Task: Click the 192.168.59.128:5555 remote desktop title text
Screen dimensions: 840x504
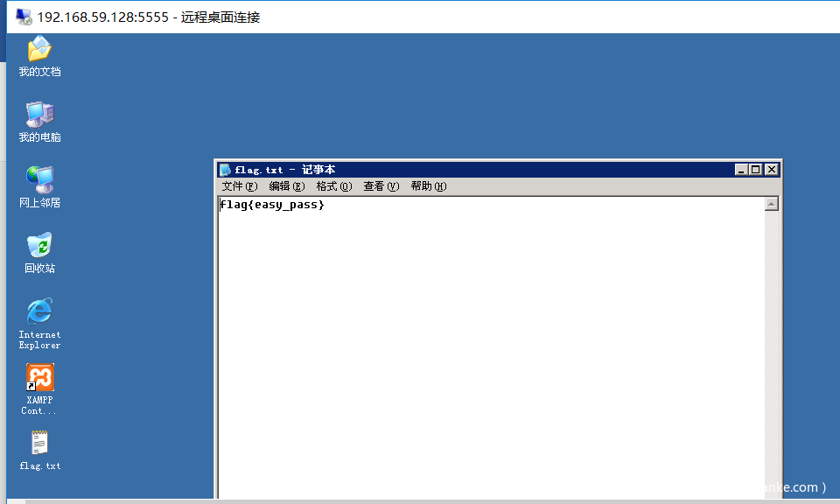Action: [x=149, y=17]
